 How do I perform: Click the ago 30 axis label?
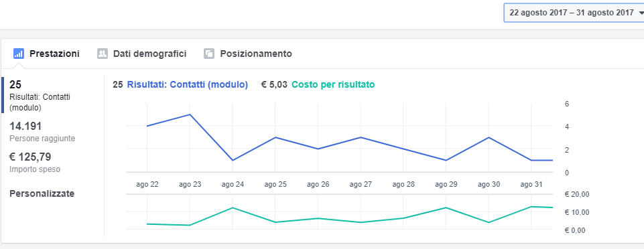pos(489,185)
